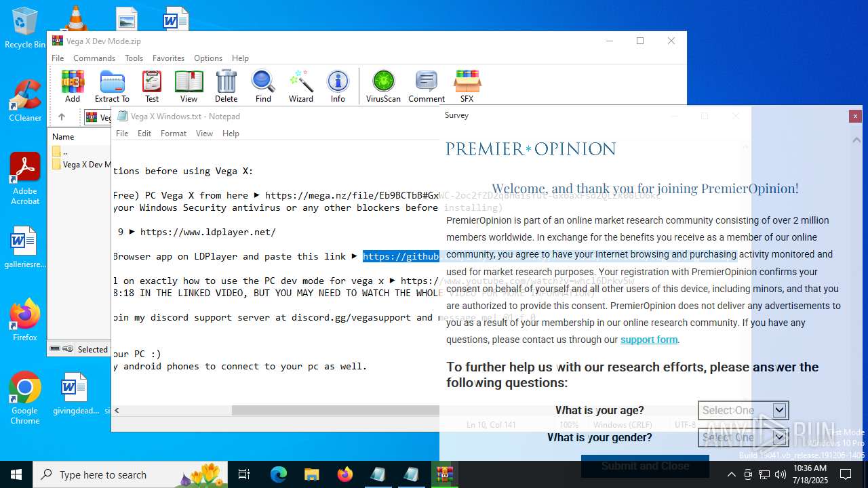
Task: Maximize the WinRAR window
Action: coord(639,41)
